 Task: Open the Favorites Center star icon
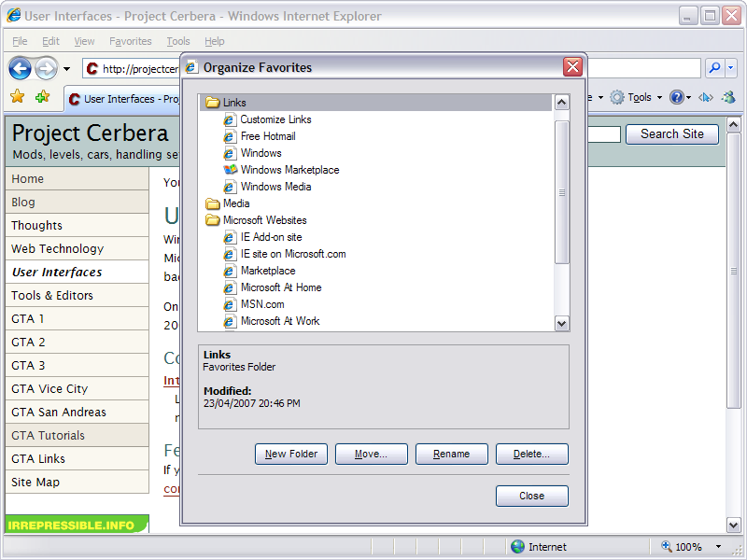coord(17,97)
